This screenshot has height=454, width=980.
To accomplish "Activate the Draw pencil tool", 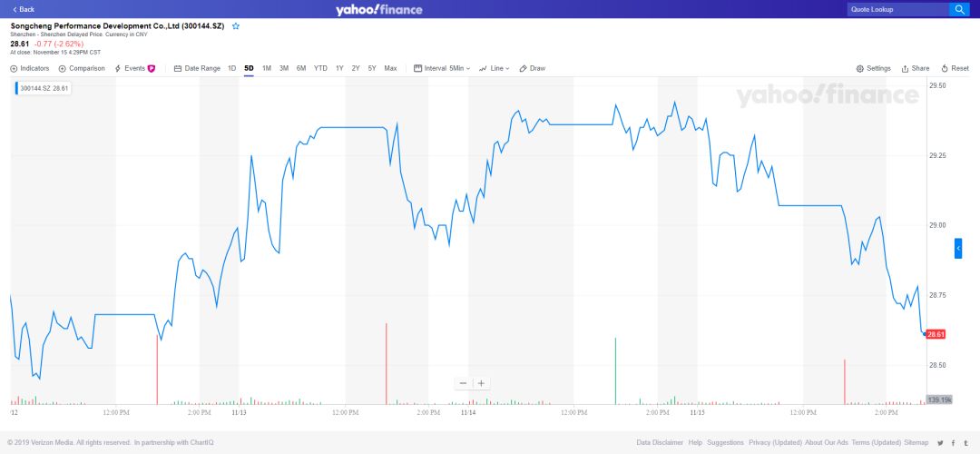I will click(533, 68).
